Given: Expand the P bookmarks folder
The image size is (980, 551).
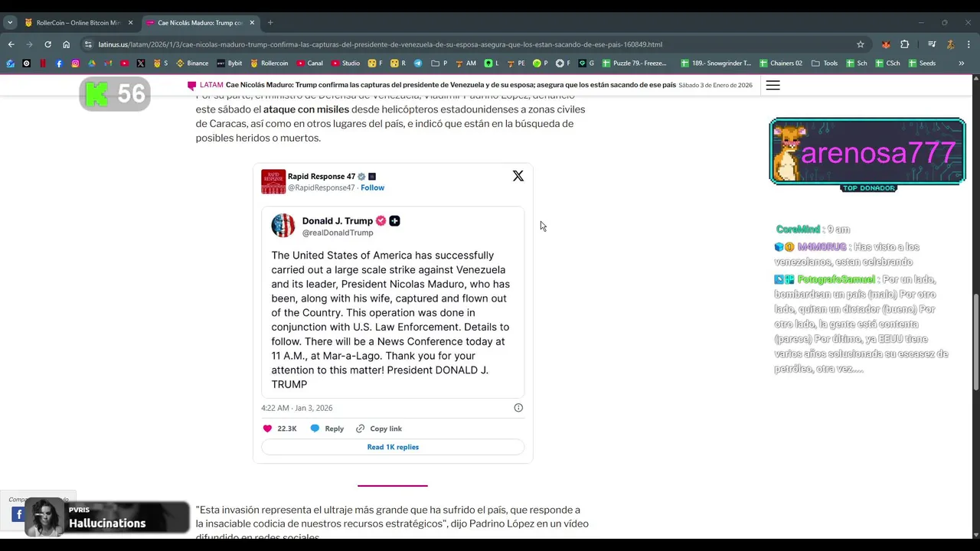Looking at the screenshot, I should pos(439,64).
